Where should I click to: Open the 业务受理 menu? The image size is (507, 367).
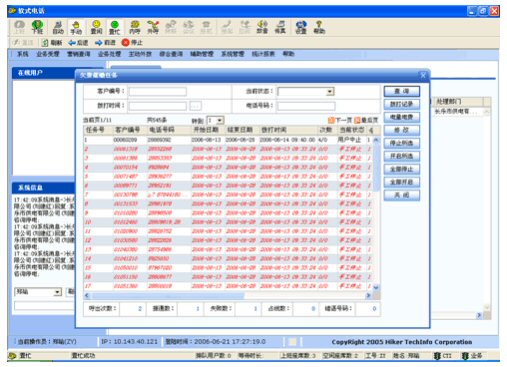click(x=48, y=54)
